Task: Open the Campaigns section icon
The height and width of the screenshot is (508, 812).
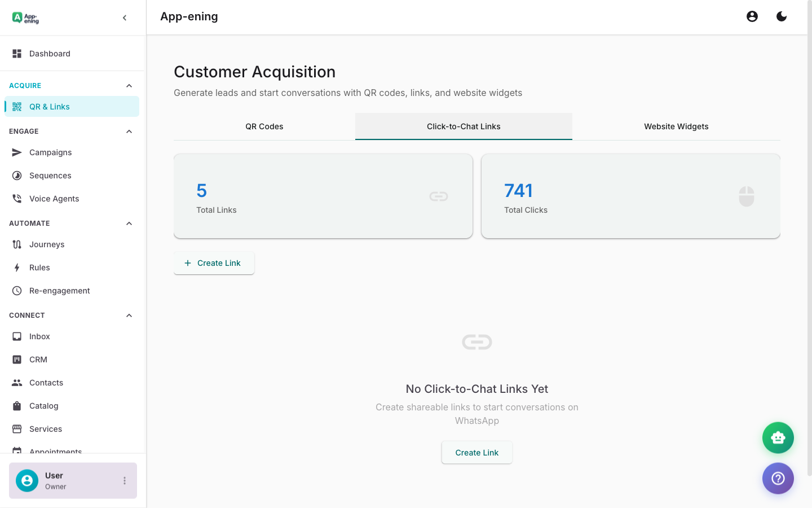Action: pyautogui.click(x=17, y=152)
